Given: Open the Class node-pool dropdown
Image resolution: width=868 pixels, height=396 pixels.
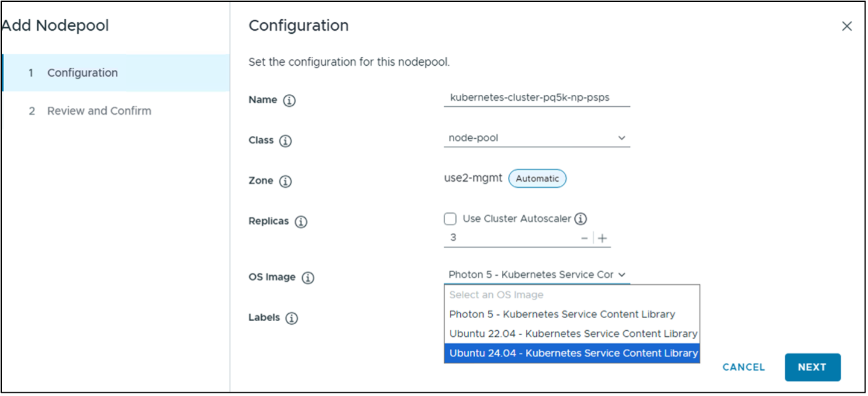Looking at the screenshot, I should (x=537, y=138).
